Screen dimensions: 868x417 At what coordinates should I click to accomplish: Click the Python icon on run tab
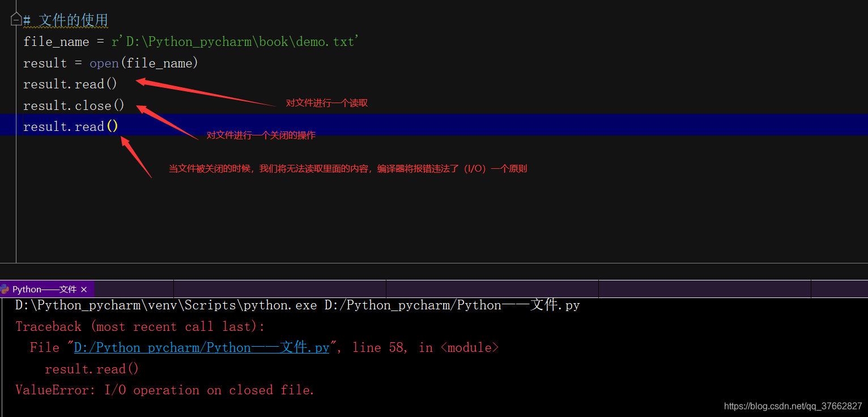5,289
